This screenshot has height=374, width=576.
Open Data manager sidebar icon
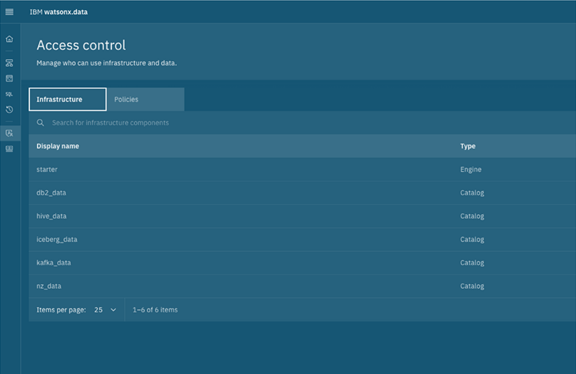click(x=10, y=78)
